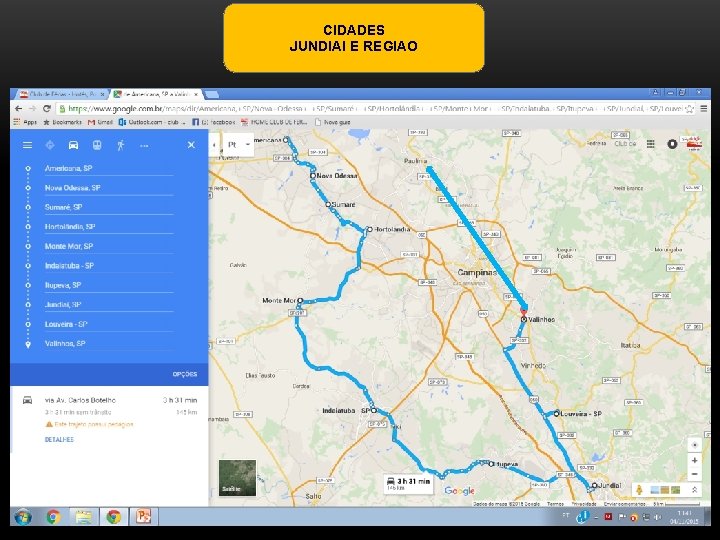Open the Google account profile picture

click(694, 143)
